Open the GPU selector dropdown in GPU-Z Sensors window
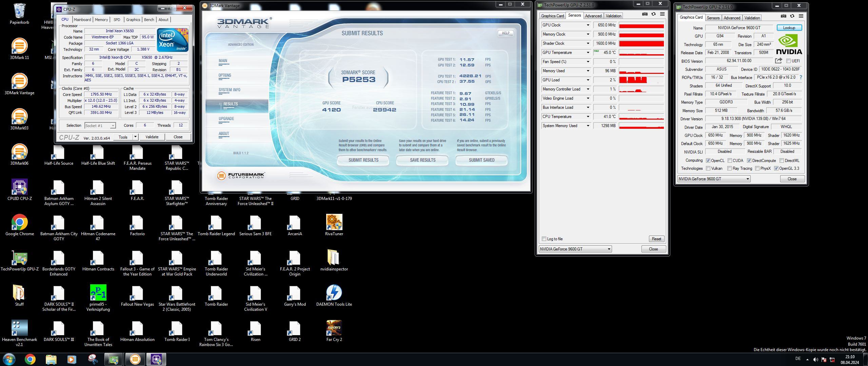This screenshot has height=366, width=868. coord(575,249)
